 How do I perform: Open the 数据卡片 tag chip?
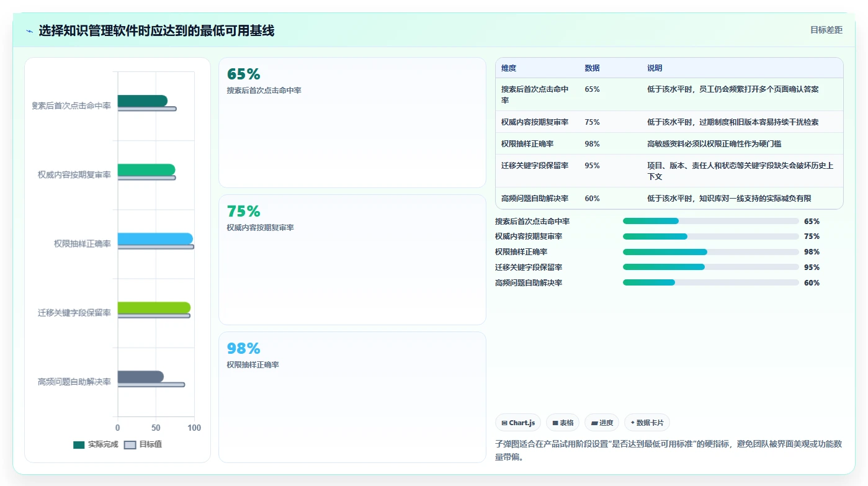coord(647,423)
